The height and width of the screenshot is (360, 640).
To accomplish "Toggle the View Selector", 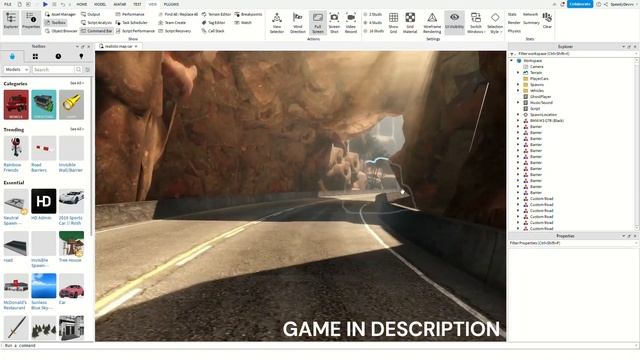I will [277, 23].
